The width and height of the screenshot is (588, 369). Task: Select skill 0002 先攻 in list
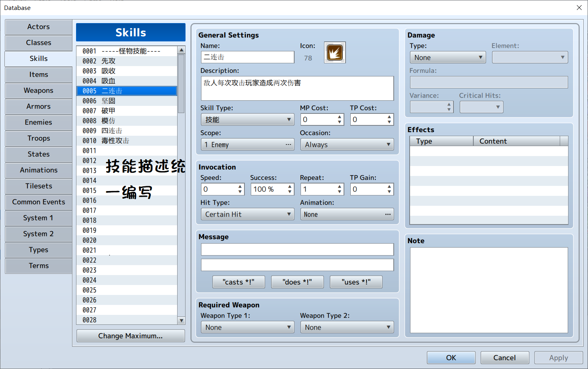[x=127, y=61]
